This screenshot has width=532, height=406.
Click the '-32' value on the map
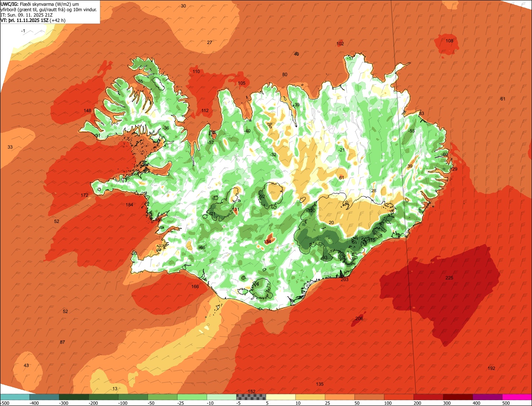pyautogui.click(x=273, y=154)
